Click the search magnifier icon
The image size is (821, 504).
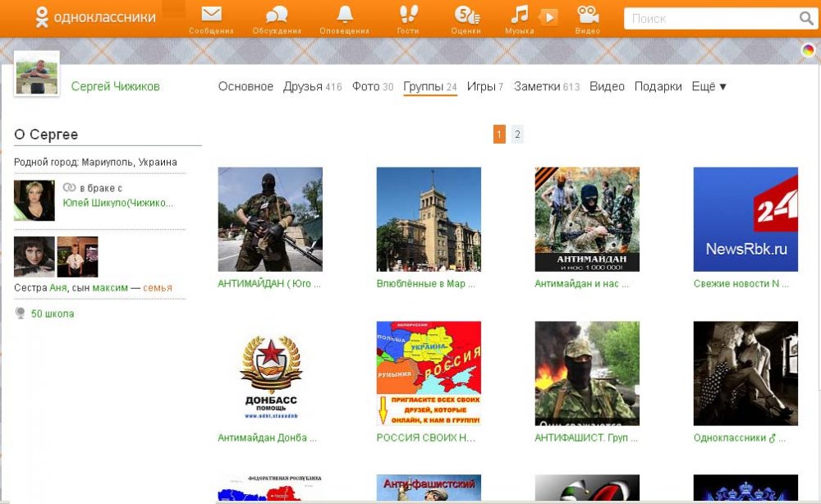click(x=806, y=18)
